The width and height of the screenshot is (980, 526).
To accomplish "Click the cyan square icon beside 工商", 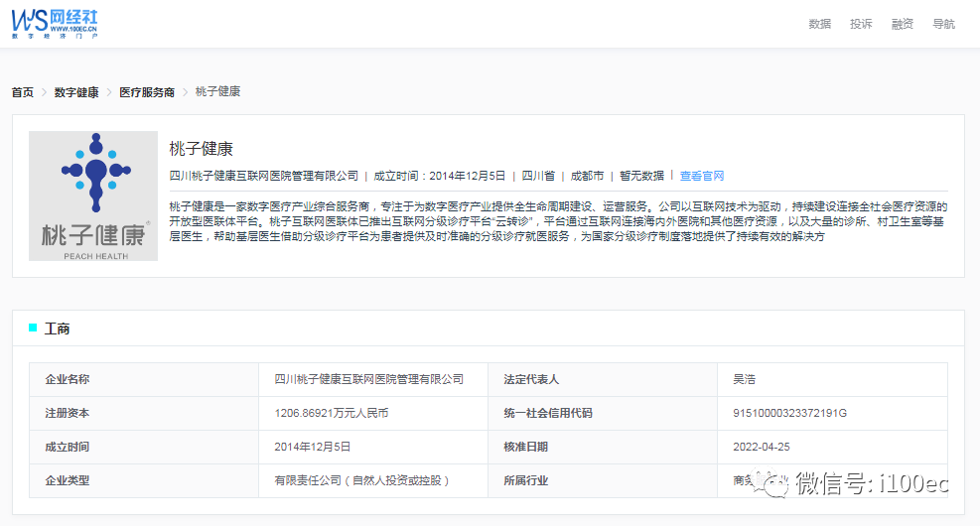I will pos(33,328).
